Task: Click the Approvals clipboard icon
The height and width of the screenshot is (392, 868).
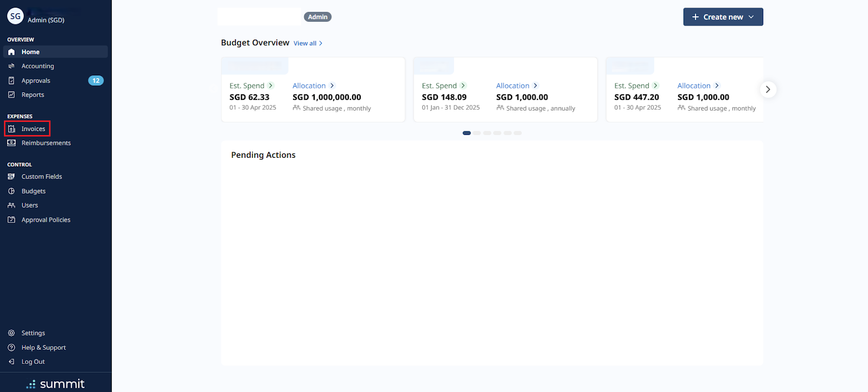Action: (11, 81)
